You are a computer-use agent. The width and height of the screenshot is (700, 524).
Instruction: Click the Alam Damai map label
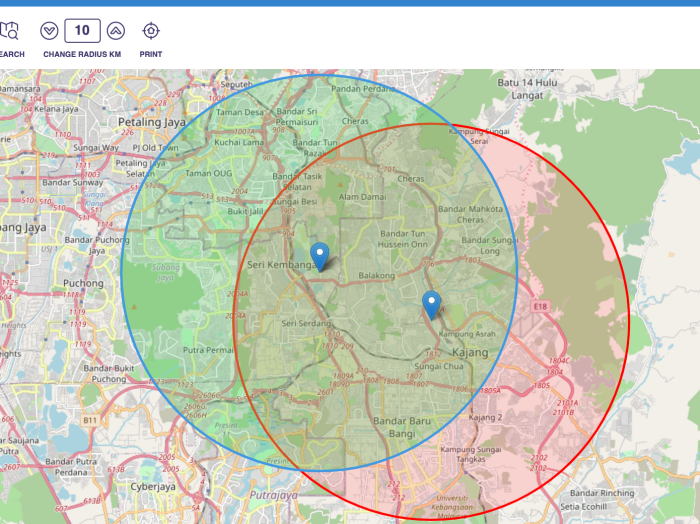(x=362, y=197)
